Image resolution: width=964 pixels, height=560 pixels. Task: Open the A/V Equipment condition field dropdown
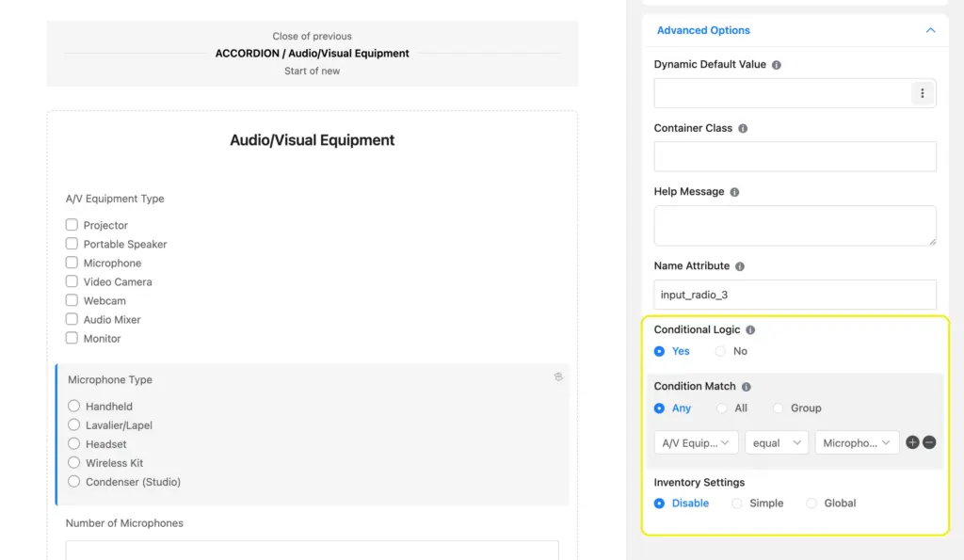(x=696, y=442)
